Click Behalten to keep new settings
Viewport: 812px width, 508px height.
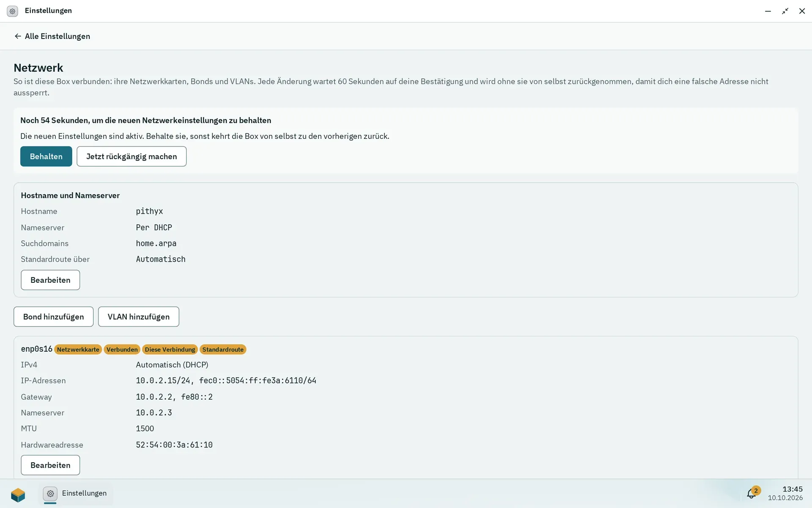click(x=46, y=157)
